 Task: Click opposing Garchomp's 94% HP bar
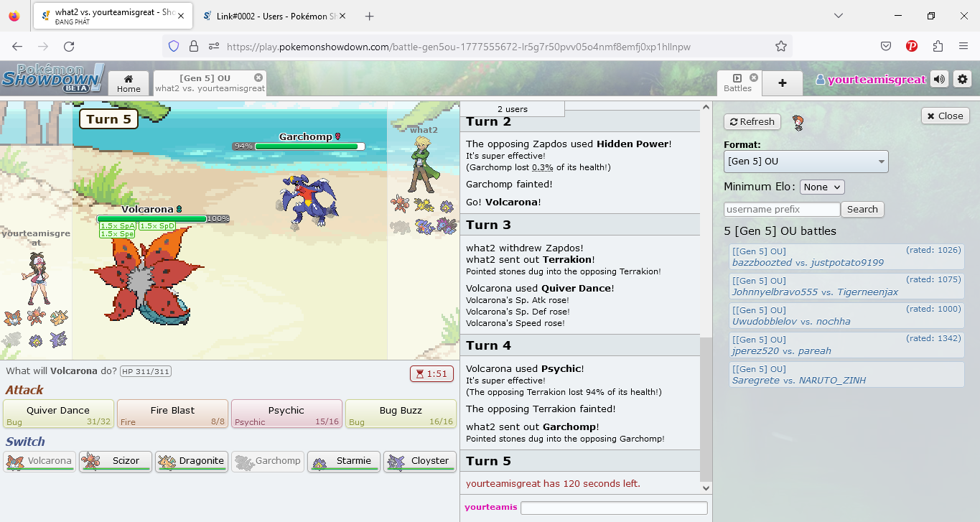pos(310,146)
